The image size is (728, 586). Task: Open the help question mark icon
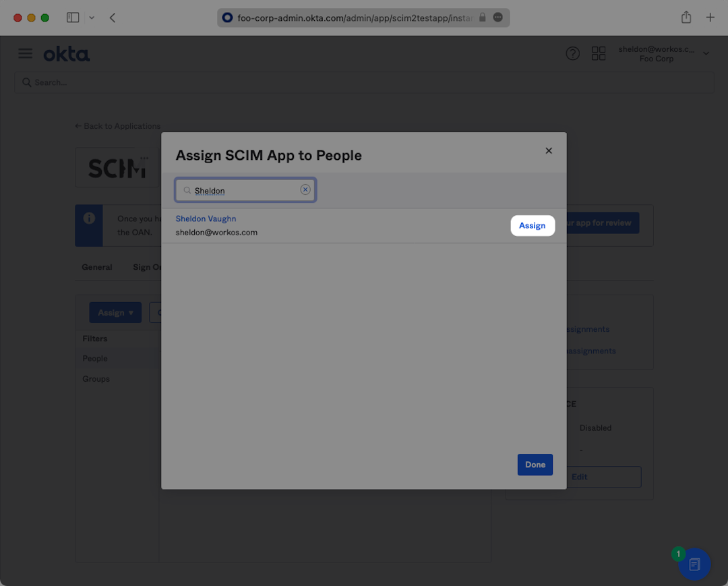coord(573,54)
